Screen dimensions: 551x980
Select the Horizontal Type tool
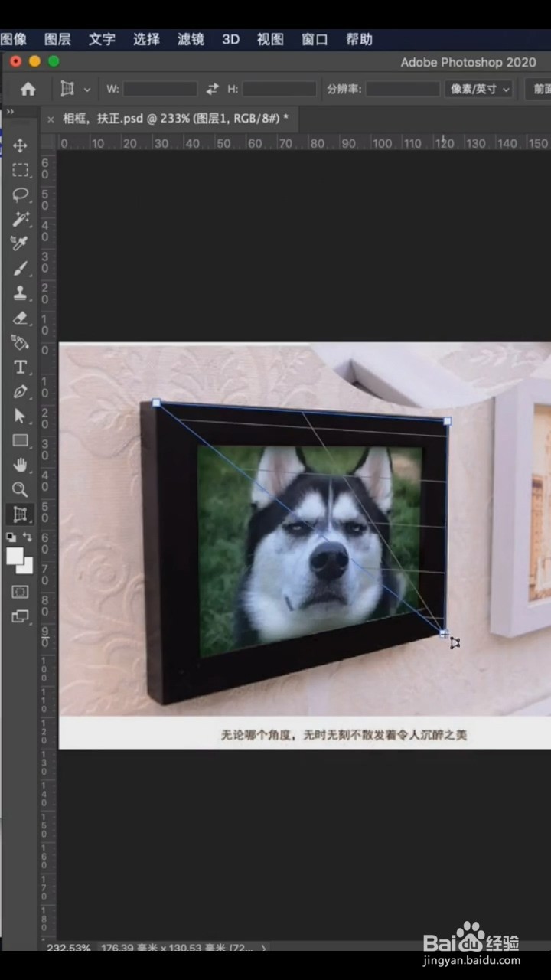[21, 367]
